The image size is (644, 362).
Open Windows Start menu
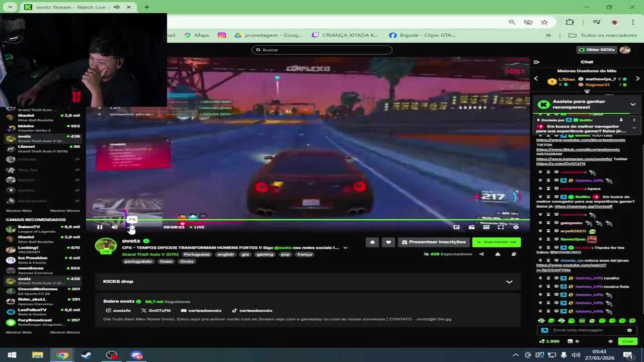(x=12, y=355)
